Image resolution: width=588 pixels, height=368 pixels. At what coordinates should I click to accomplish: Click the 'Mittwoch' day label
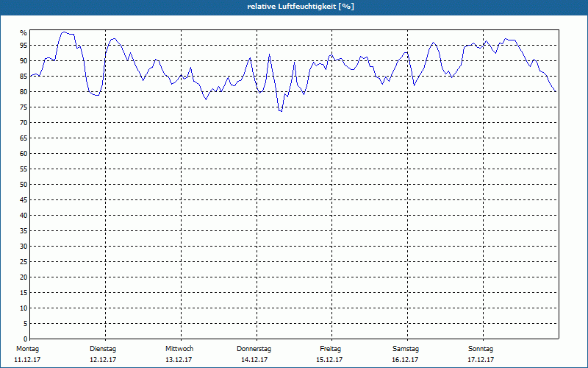pyautogui.click(x=179, y=349)
